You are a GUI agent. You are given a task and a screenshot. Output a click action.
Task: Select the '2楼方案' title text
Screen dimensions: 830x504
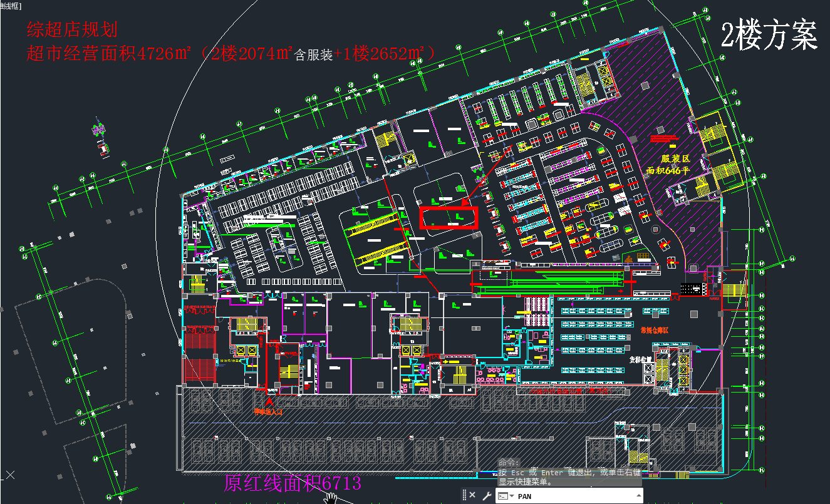(769, 35)
